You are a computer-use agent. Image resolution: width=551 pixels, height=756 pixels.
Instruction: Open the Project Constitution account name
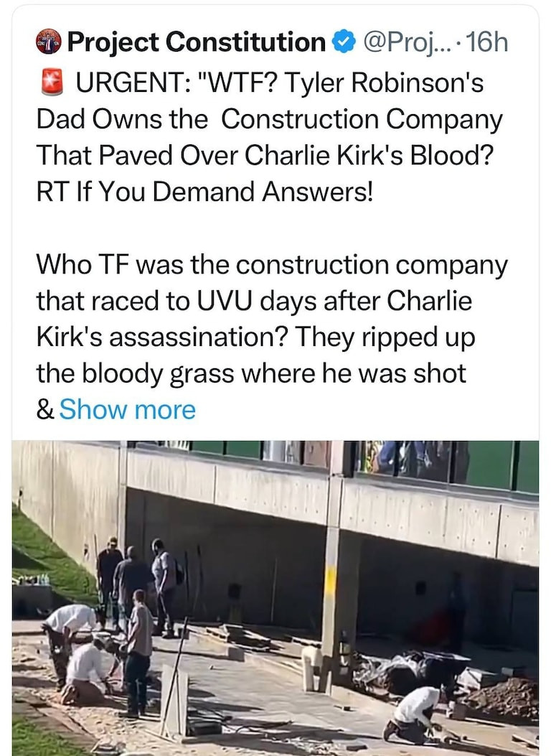pyautogui.click(x=196, y=43)
